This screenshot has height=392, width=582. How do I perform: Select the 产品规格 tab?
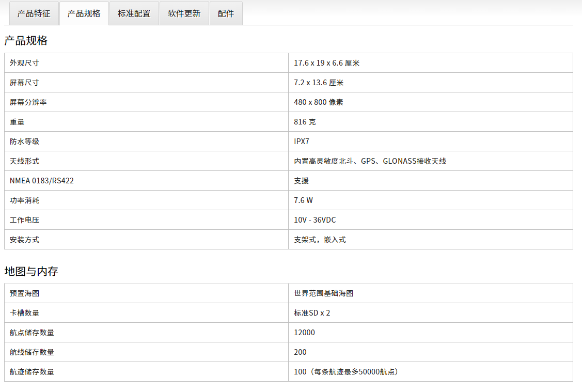click(84, 13)
